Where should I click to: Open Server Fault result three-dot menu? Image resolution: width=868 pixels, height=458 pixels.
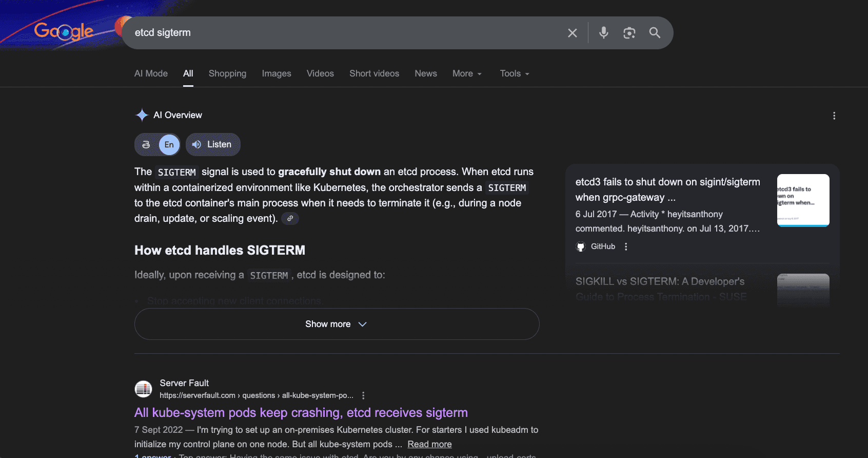pyautogui.click(x=363, y=395)
